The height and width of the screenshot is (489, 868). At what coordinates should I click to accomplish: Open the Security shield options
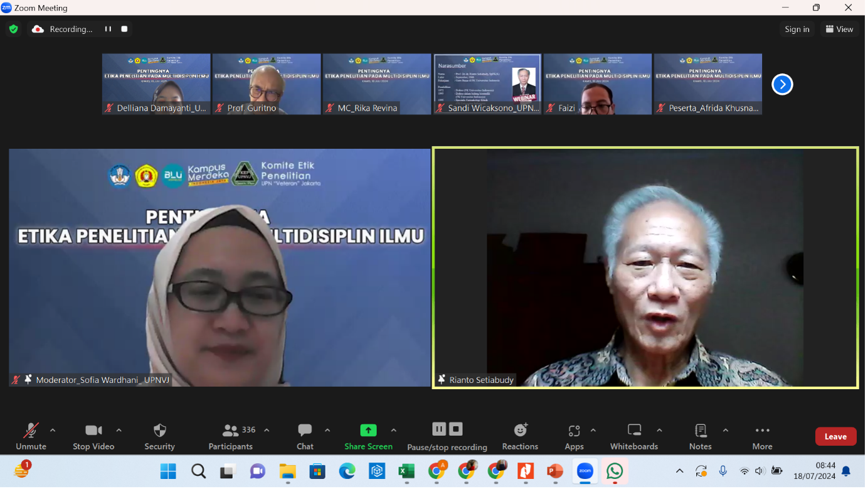[x=159, y=436]
